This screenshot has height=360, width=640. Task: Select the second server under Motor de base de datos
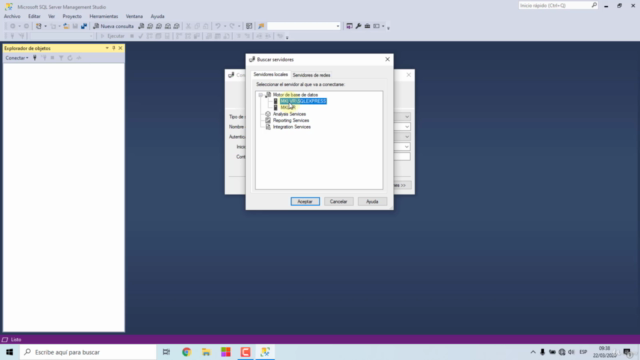(x=288, y=107)
